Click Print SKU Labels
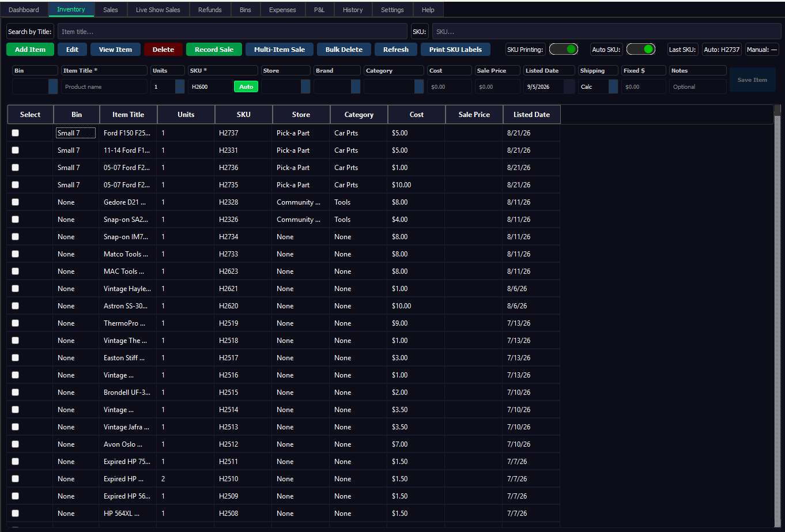Image resolution: width=785 pixels, height=532 pixels. 455,50
